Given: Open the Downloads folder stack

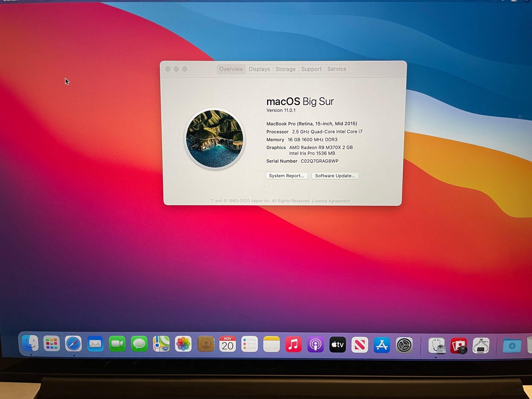Looking at the screenshot, I should [x=512, y=345].
